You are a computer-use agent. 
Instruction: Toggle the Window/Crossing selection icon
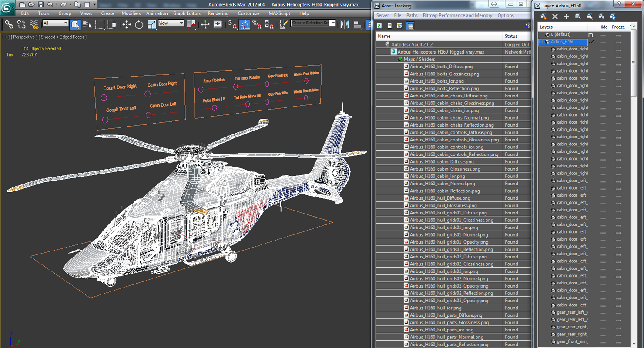[x=112, y=24]
